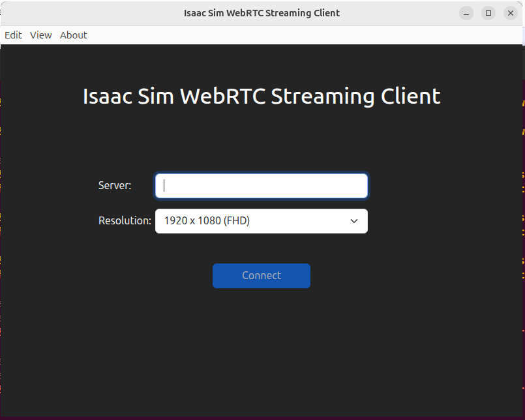Open the View menu
Viewport: 525px width, 420px height.
40,35
